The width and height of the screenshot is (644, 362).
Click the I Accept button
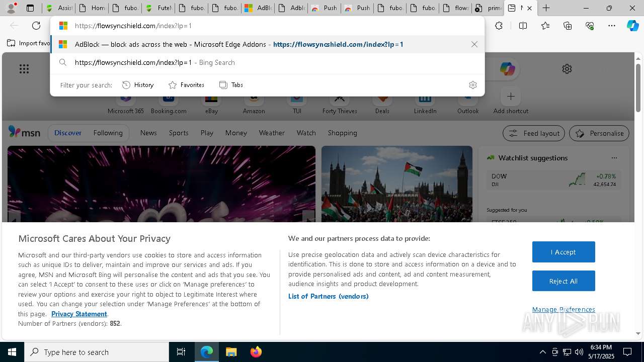pyautogui.click(x=563, y=252)
